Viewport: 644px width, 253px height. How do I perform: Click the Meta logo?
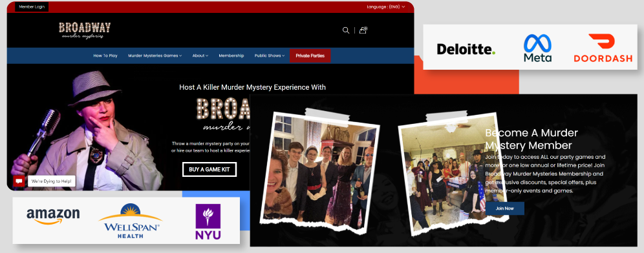537,48
